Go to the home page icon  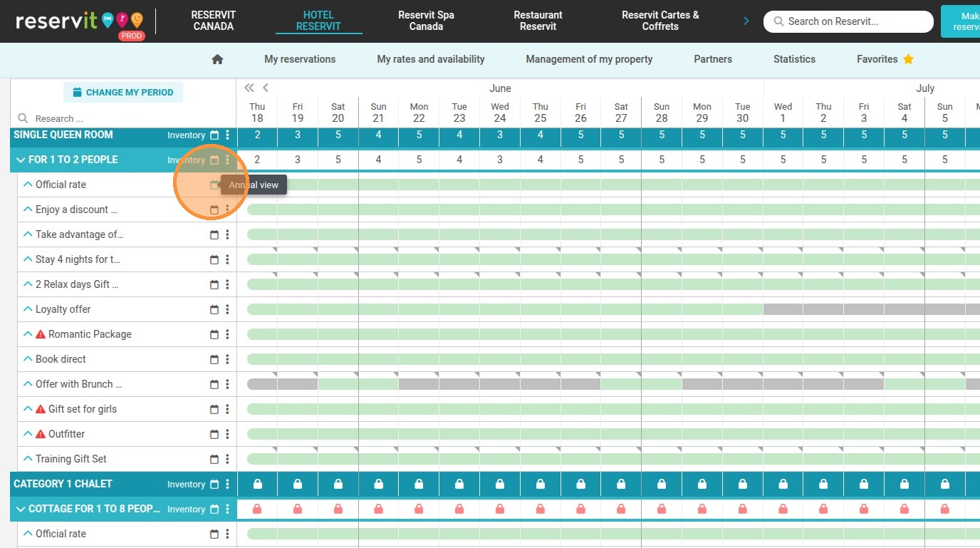click(x=218, y=60)
